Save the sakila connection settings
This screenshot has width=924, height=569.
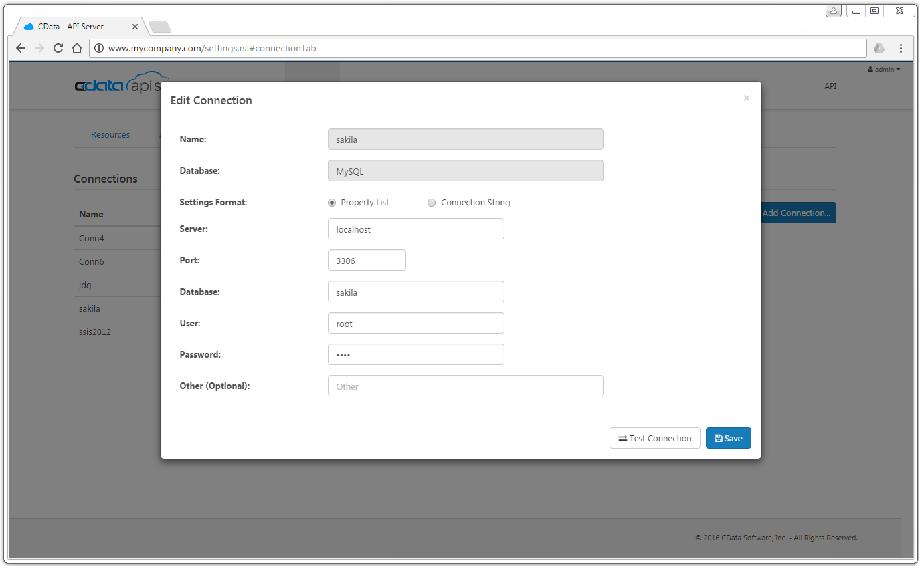(x=728, y=438)
